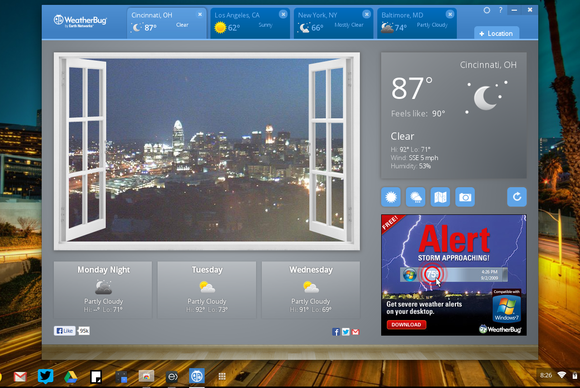Close the Cincinnati, OH location tab
Screen dimensions: 580x388
coord(200,14)
